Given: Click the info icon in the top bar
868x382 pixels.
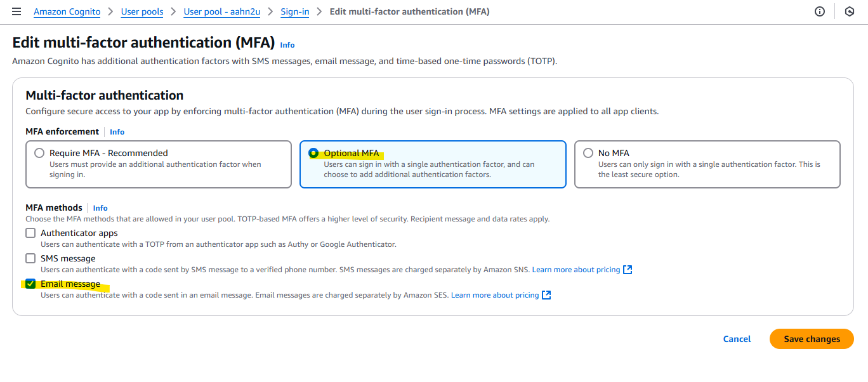Looking at the screenshot, I should coord(819,11).
